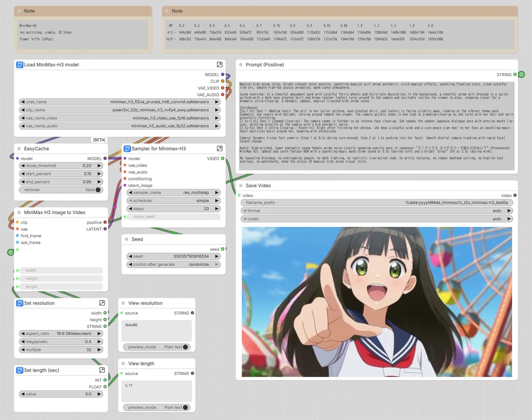This screenshot has width=532, height=420.
Task: Click the first_frame input slot
Action: 17,236
